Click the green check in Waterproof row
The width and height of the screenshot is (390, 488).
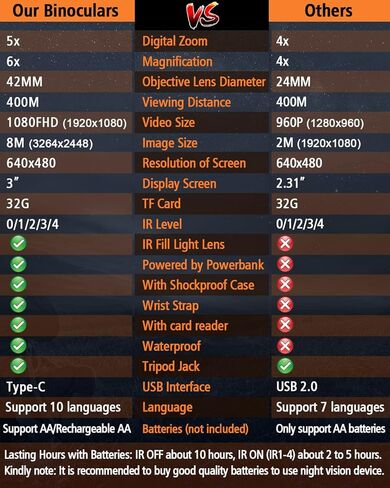pos(18,346)
